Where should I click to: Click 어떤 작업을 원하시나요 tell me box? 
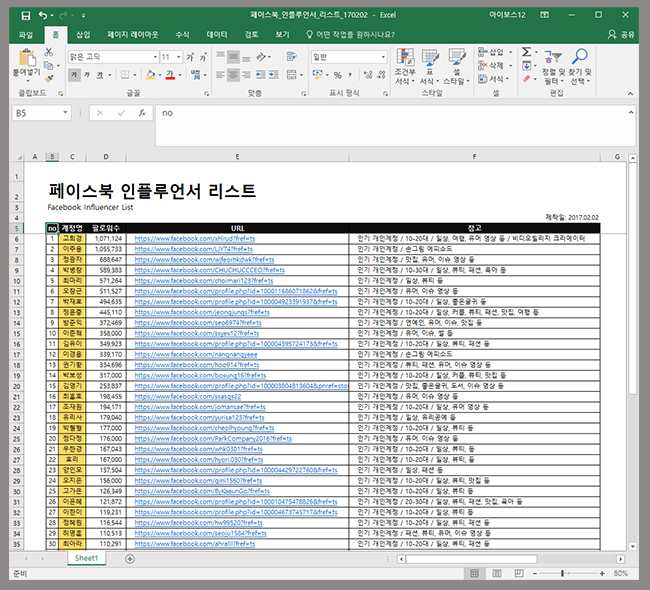(x=351, y=34)
